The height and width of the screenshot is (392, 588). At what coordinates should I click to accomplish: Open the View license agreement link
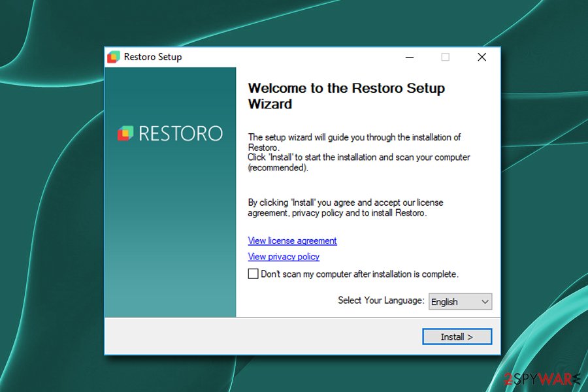[292, 241]
